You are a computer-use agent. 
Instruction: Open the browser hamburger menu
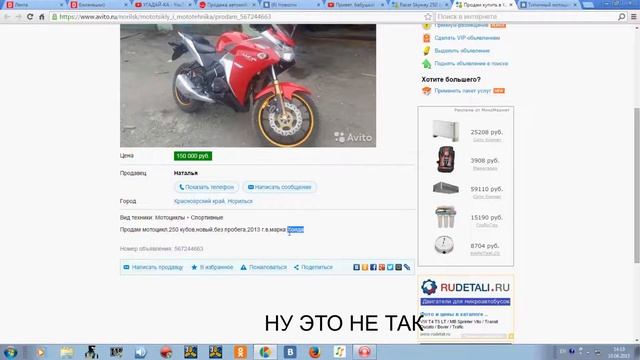click(x=633, y=17)
